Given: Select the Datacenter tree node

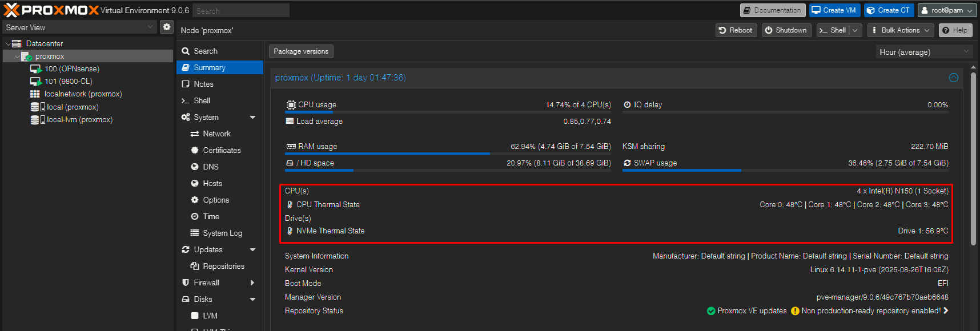Looking at the screenshot, I should [45, 43].
